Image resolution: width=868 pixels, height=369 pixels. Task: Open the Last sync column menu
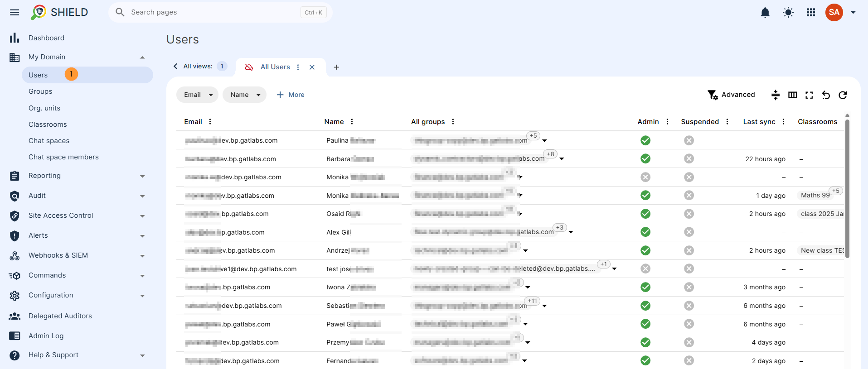pos(783,121)
